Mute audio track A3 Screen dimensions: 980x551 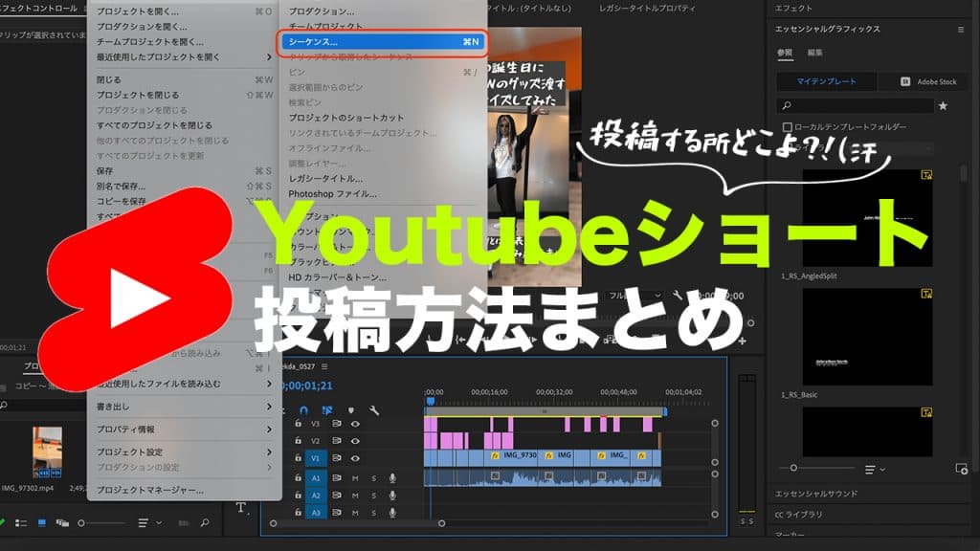355,513
